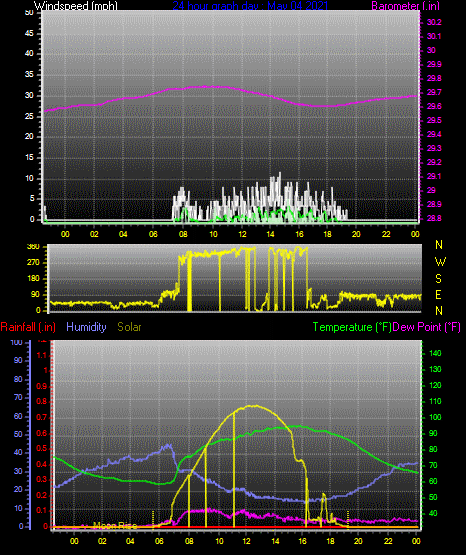Click the 130 temperature axis value
The image size is (466, 555).
click(435, 370)
